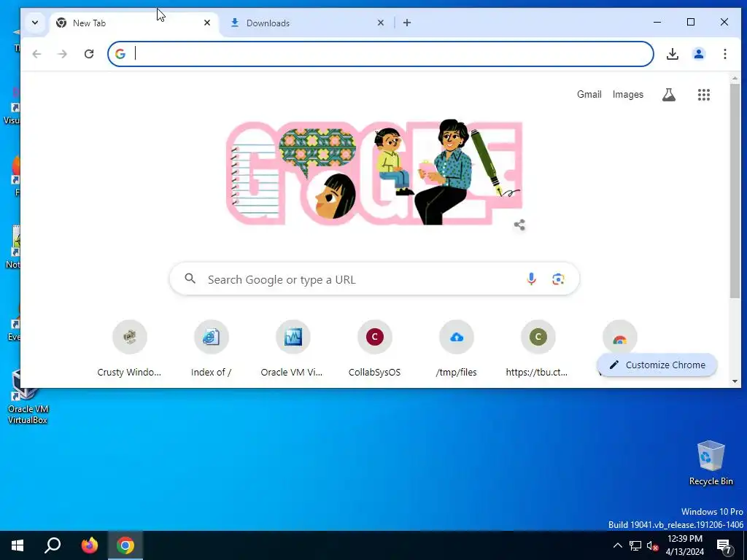Switch to the Downloads tab
This screenshot has height=560, width=747.
click(307, 23)
